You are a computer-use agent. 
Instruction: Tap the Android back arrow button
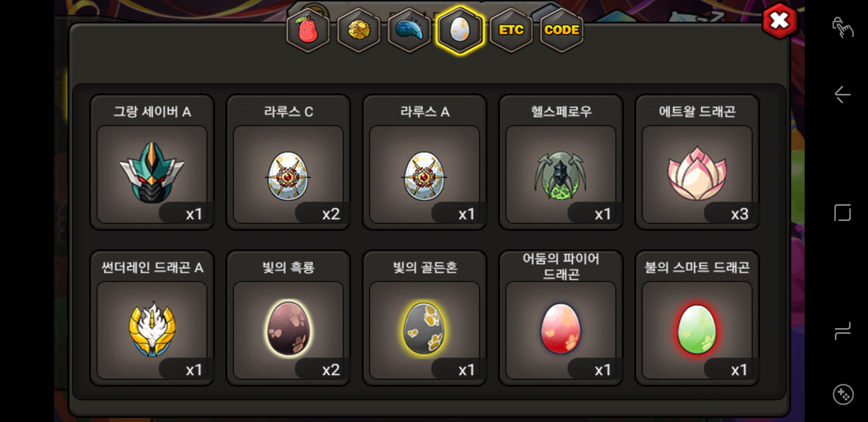pyautogui.click(x=843, y=95)
